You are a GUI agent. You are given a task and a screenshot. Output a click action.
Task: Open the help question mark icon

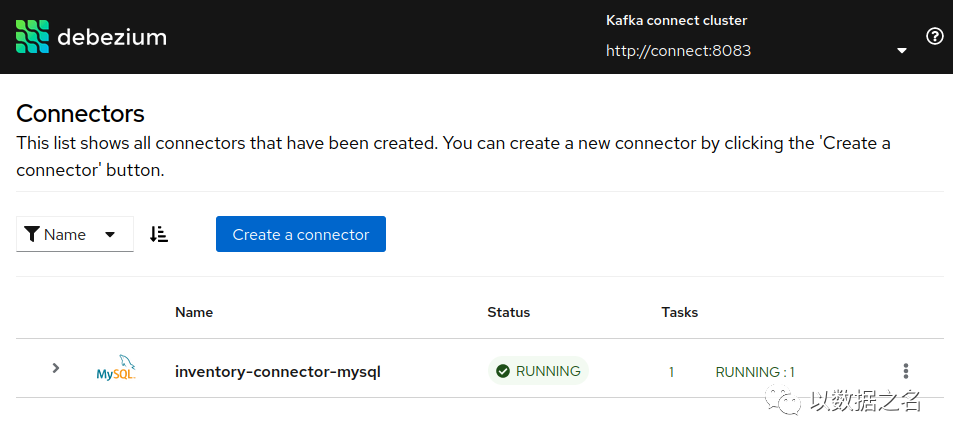(935, 37)
